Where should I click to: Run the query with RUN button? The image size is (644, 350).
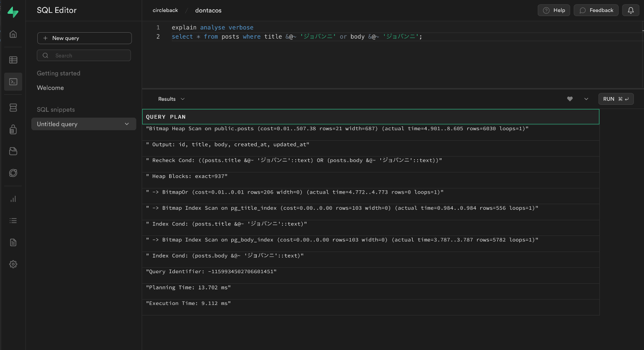616,99
